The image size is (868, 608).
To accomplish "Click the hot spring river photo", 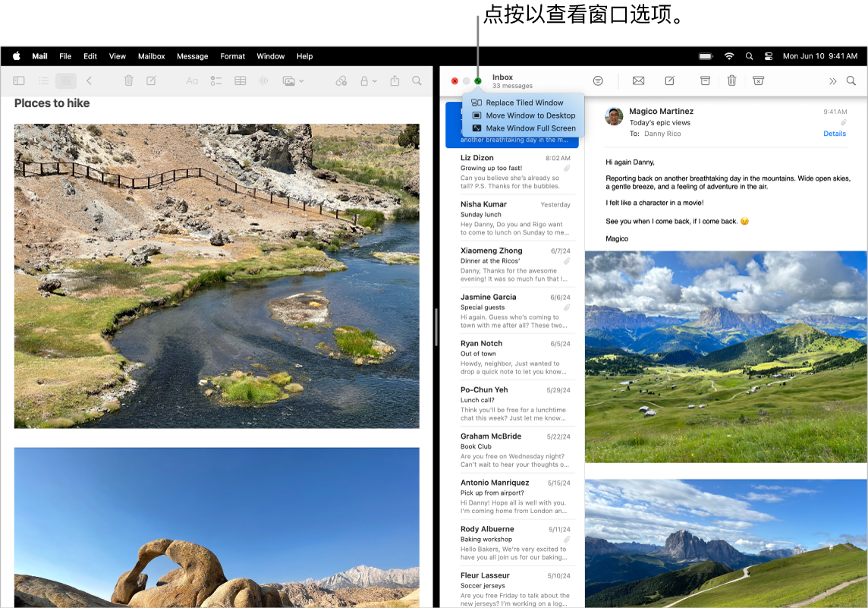I will tap(216, 276).
